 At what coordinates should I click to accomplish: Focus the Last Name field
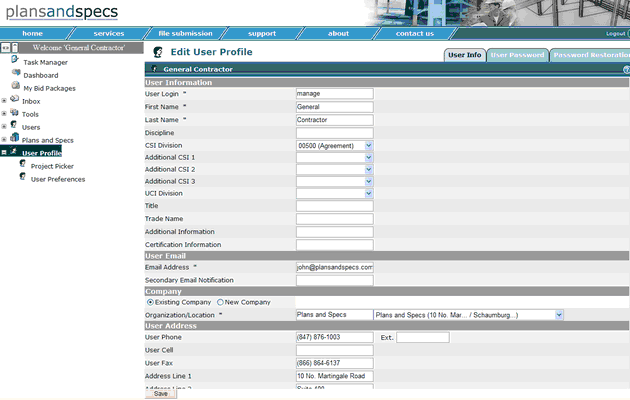pyautogui.click(x=335, y=120)
